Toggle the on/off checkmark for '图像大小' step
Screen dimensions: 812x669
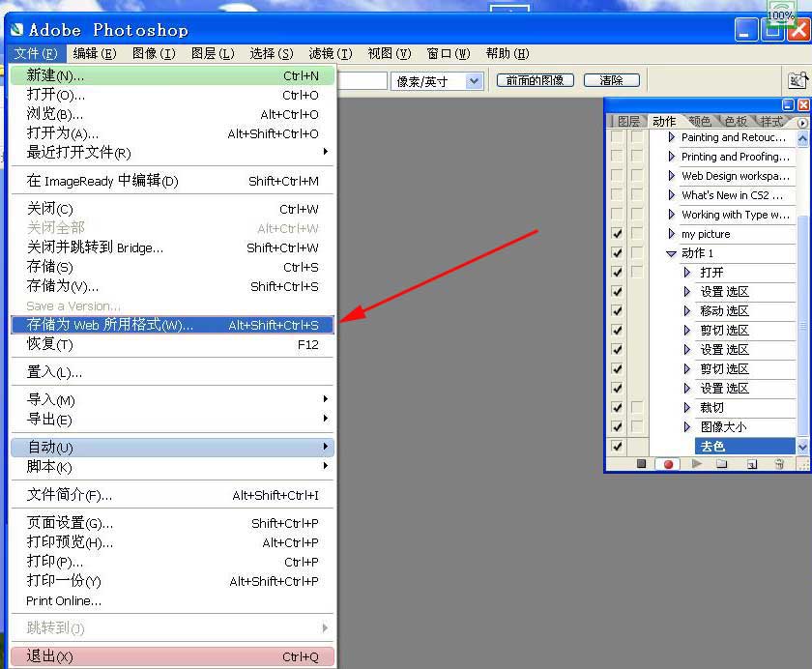617,426
